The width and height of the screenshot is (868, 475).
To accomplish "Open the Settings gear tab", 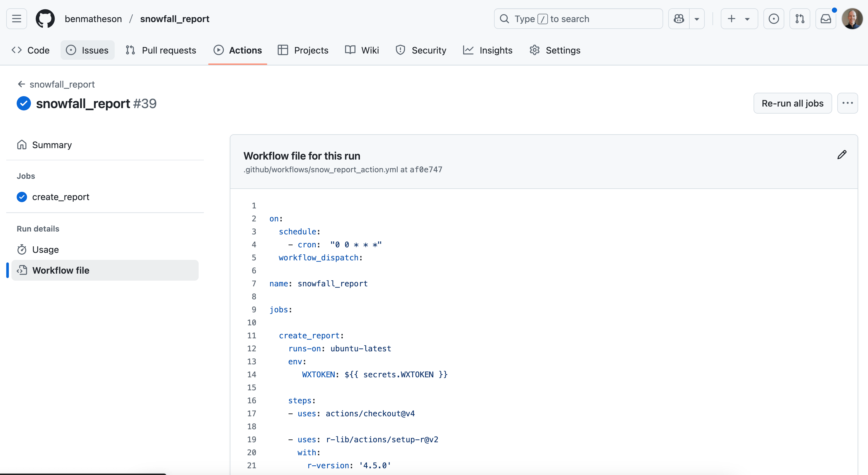I will pos(555,50).
